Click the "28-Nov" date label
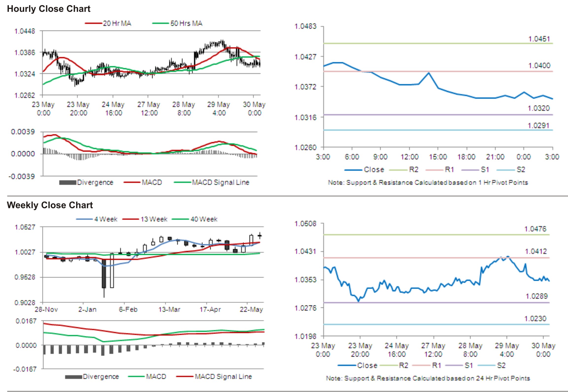Viewport: 568px width, 392px height. click(46, 309)
